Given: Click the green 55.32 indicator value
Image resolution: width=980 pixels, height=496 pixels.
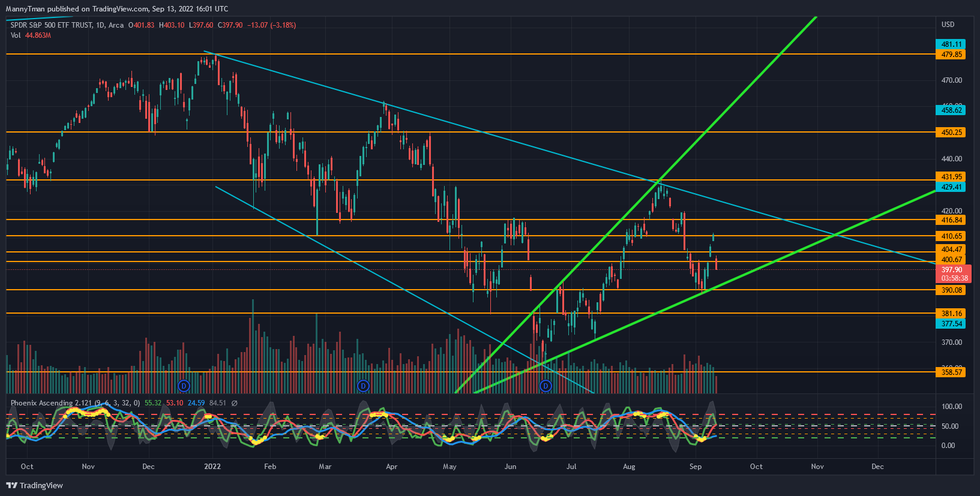Looking at the screenshot, I should [x=153, y=403].
